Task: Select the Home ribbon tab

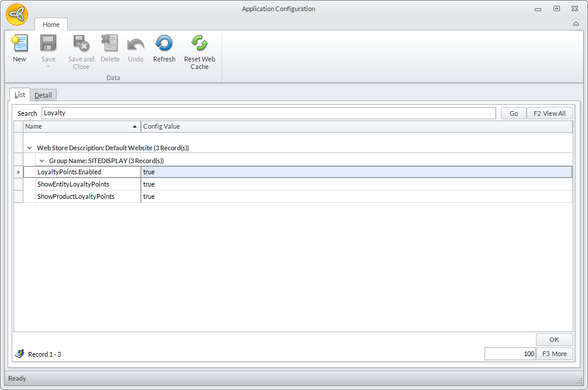Action: point(51,25)
